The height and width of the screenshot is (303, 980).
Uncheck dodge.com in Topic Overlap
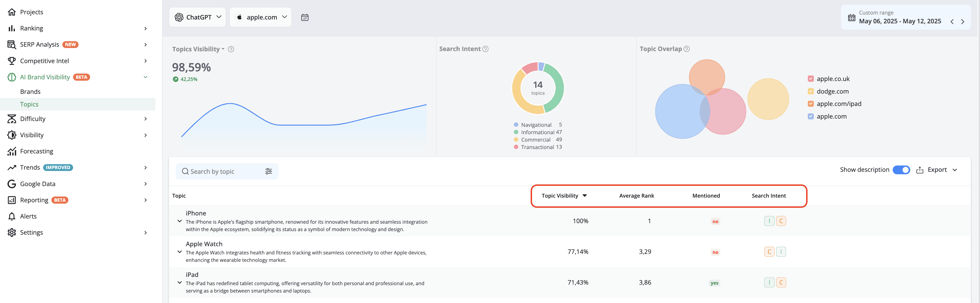pyautogui.click(x=811, y=91)
